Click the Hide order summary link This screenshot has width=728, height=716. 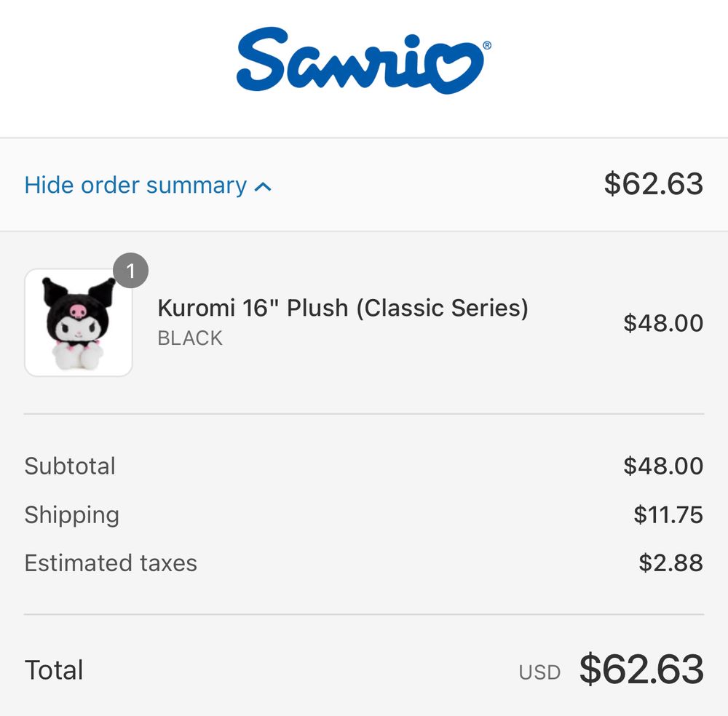point(136,186)
